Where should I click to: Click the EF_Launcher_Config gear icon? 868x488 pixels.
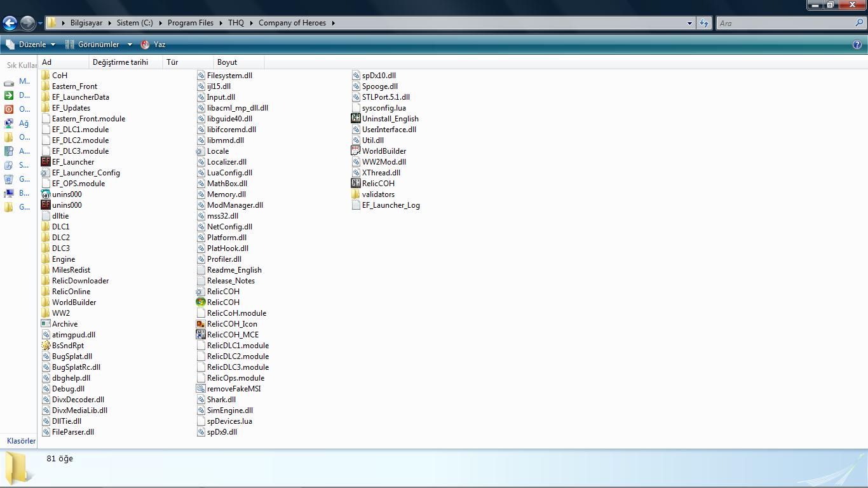pyautogui.click(x=46, y=173)
